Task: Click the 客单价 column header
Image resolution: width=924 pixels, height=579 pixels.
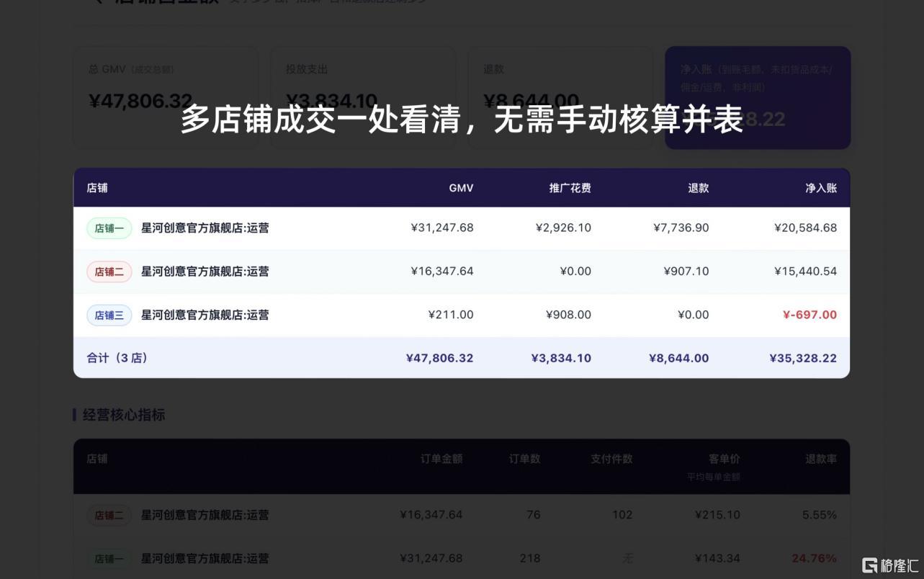Action: point(724,459)
